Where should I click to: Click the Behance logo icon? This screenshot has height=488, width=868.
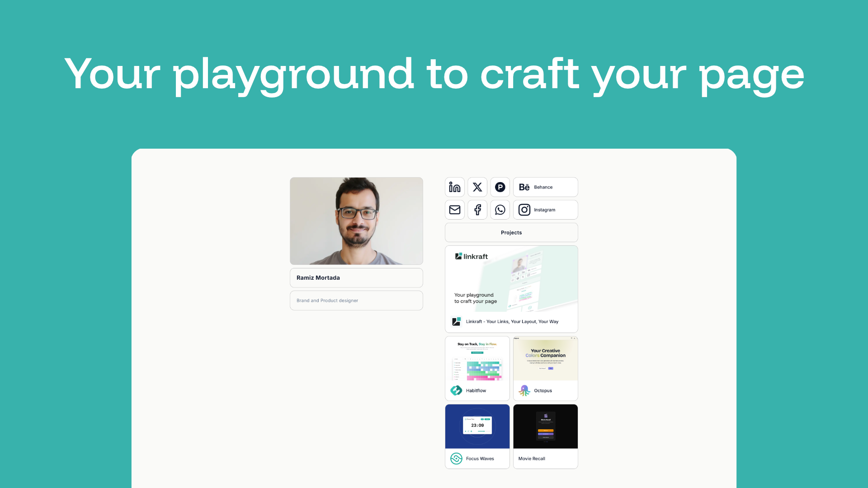click(524, 187)
